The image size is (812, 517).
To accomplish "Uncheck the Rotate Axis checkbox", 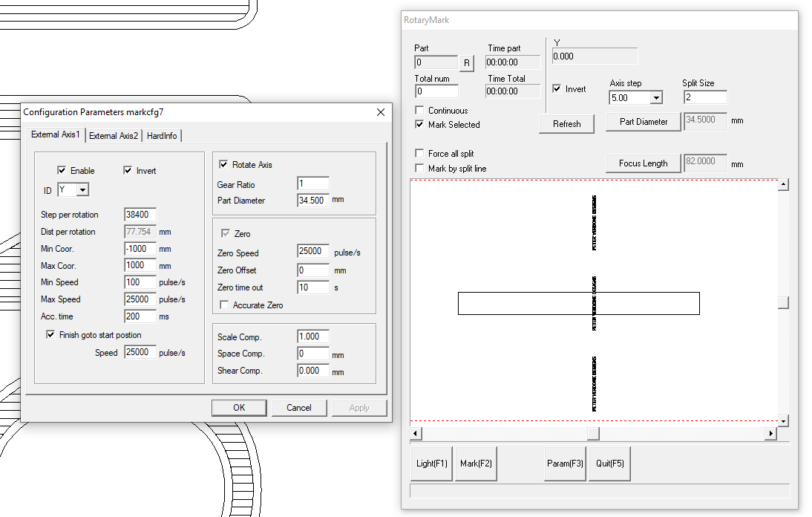I will (x=224, y=165).
